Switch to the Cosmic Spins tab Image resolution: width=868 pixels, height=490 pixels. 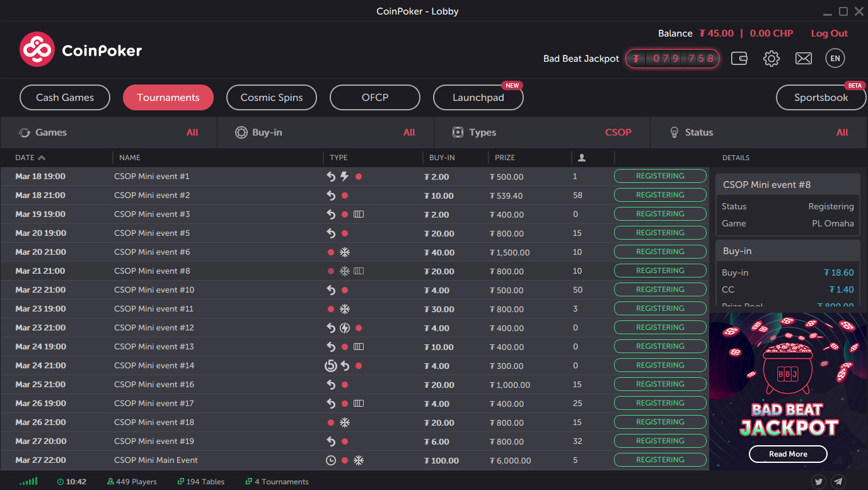tap(272, 98)
